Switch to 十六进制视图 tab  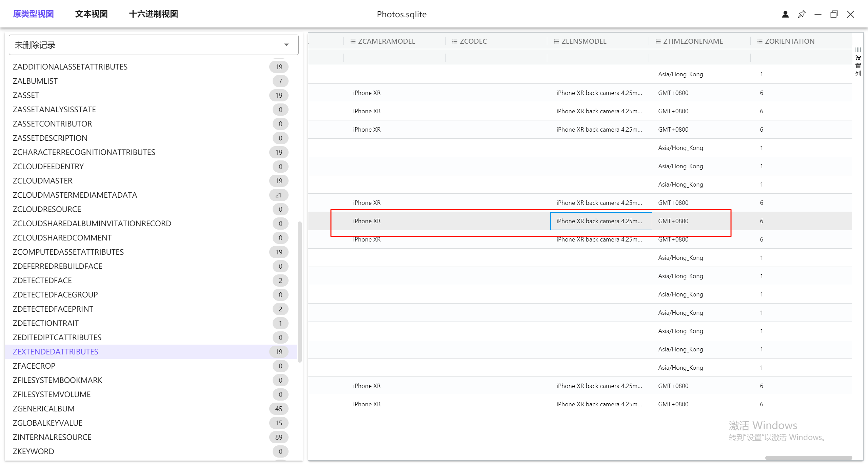click(x=153, y=14)
